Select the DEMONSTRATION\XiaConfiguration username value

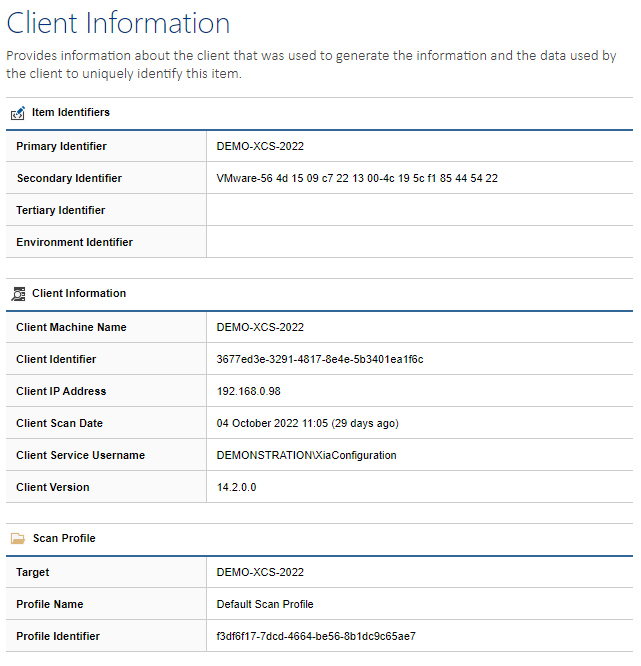307,455
